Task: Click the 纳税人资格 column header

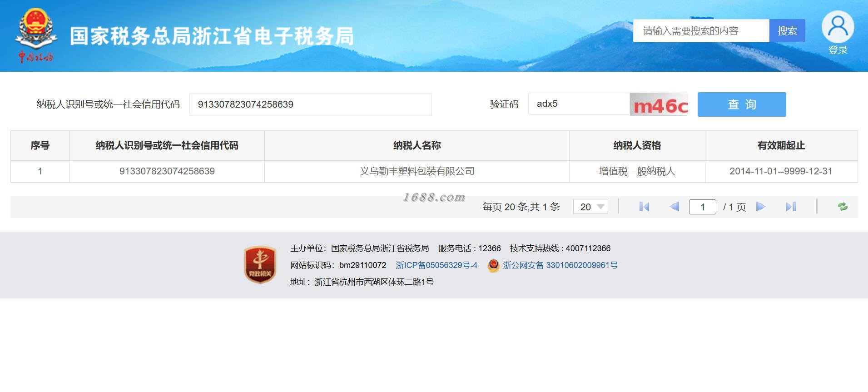Action: pos(637,145)
